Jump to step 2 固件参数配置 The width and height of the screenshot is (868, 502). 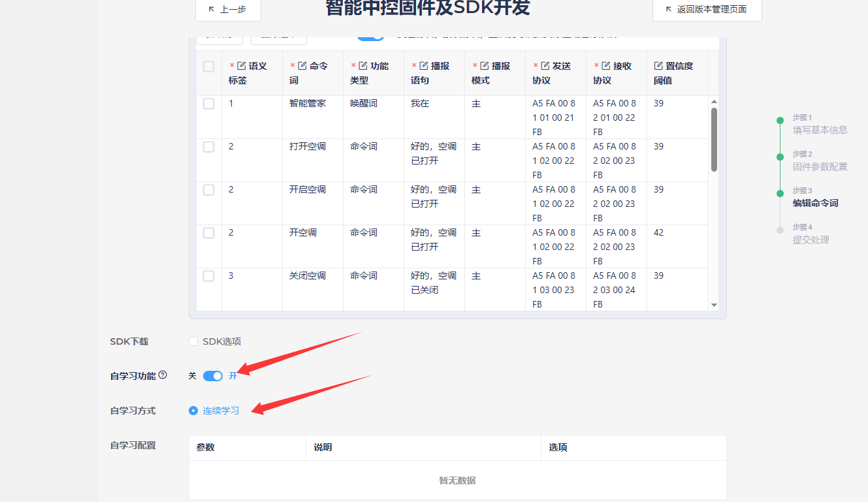[820, 166]
